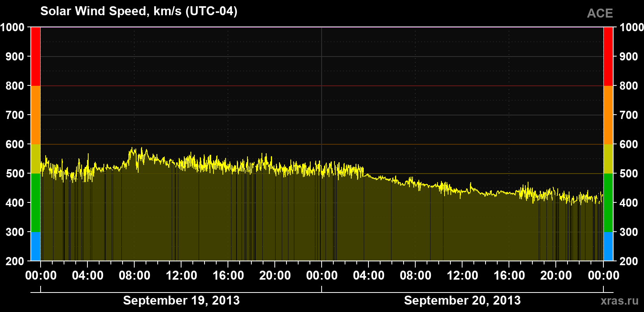Screen dimensions: 644x312
Task: Click the "September 20, 2013" date label
Action: pos(462,300)
